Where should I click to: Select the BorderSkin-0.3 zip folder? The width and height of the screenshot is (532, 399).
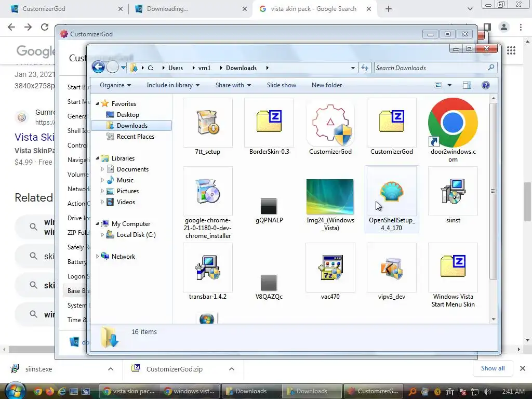point(269,127)
